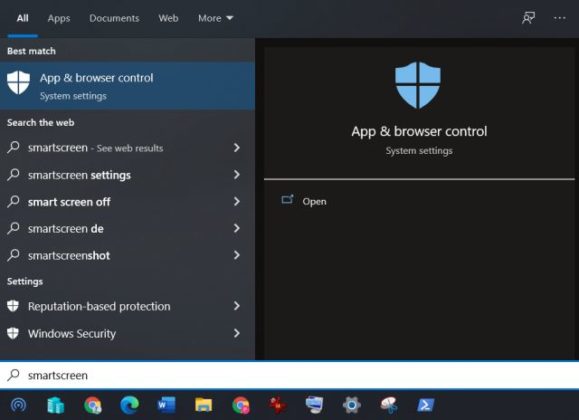Click shield icon beside Windows Security

pyautogui.click(x=13, y=333)
